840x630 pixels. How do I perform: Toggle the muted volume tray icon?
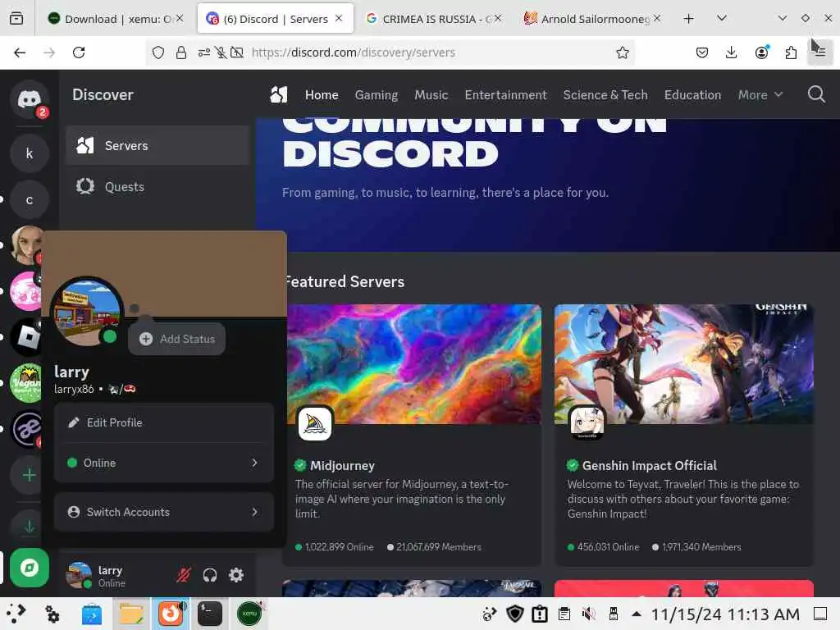click(x=589, y=614)
